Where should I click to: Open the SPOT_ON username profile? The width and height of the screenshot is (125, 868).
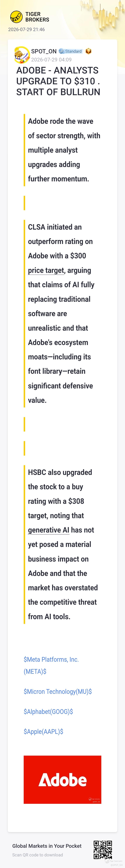point(44,51)
